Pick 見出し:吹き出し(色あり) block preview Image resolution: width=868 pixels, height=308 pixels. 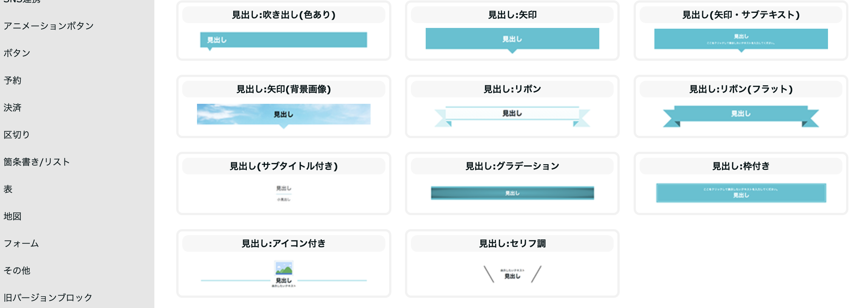pos(283,40)
